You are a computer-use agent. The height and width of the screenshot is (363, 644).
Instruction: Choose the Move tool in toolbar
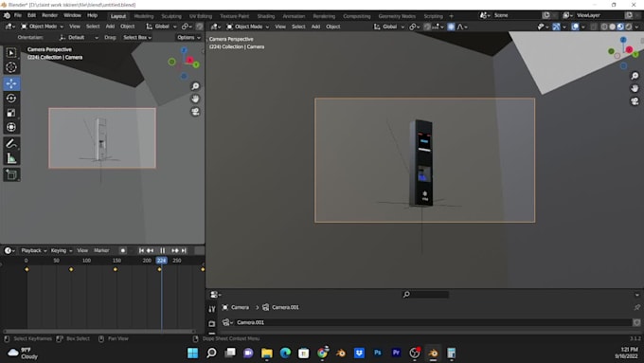pyautogui.click(x=11, y=83)
